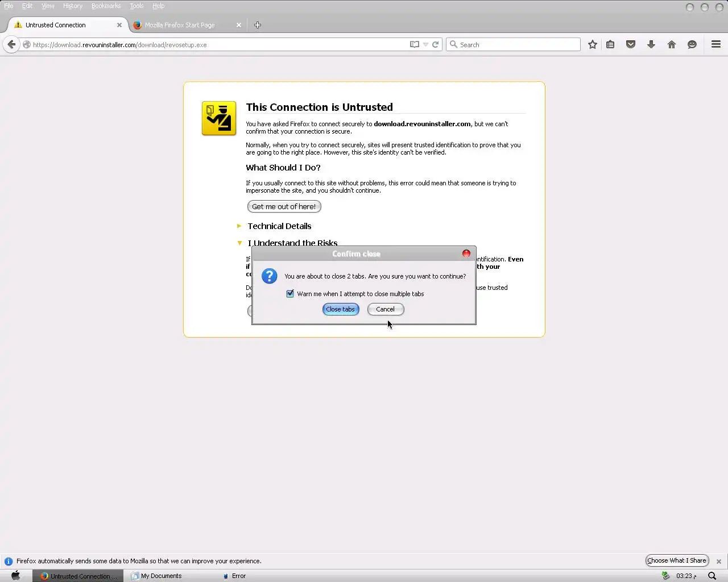The width and height of the screenshot is (728, 582).
Task: Show your bookmarks list icon
Action: [x=610, y=44]
